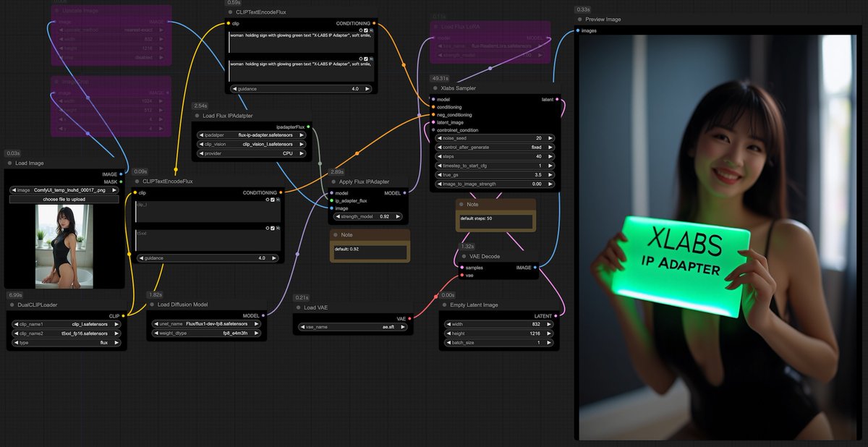This screenshot has width=868, height=447.
Task: Collapse the Load VAE node title dot
Action: click(299, 307)
